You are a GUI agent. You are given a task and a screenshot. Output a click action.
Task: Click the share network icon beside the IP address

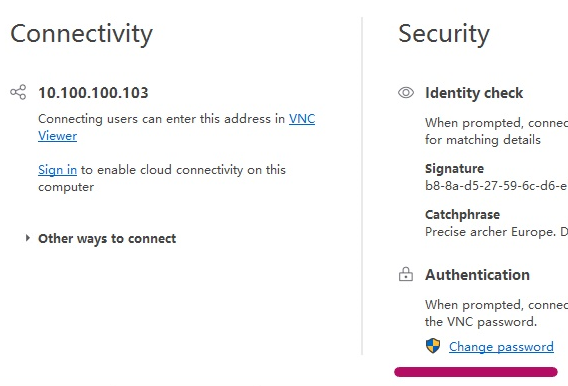(18, 92)
